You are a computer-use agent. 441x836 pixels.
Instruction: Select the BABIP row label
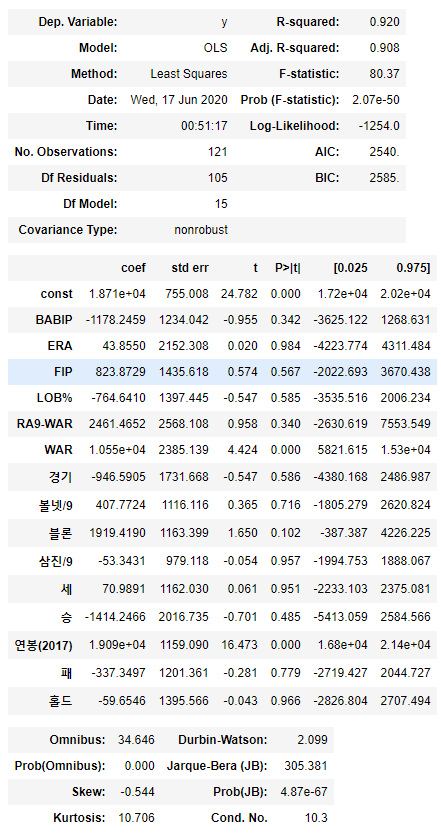54,320
